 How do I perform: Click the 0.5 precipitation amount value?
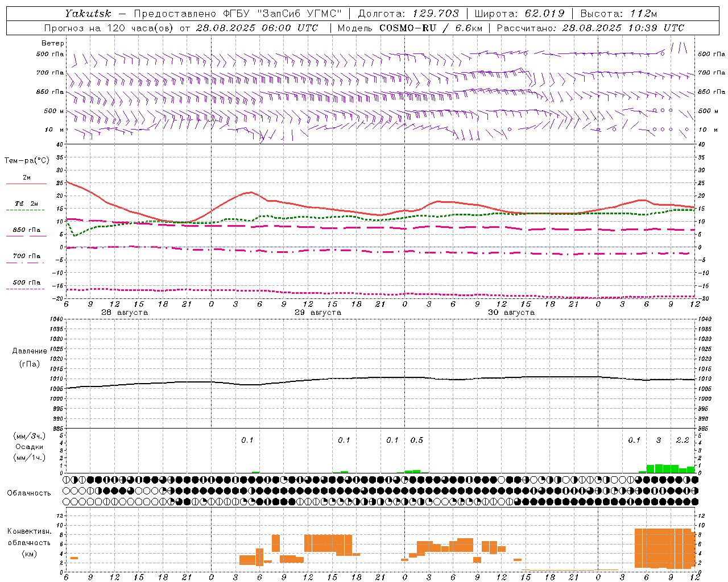tap(416, 440)
